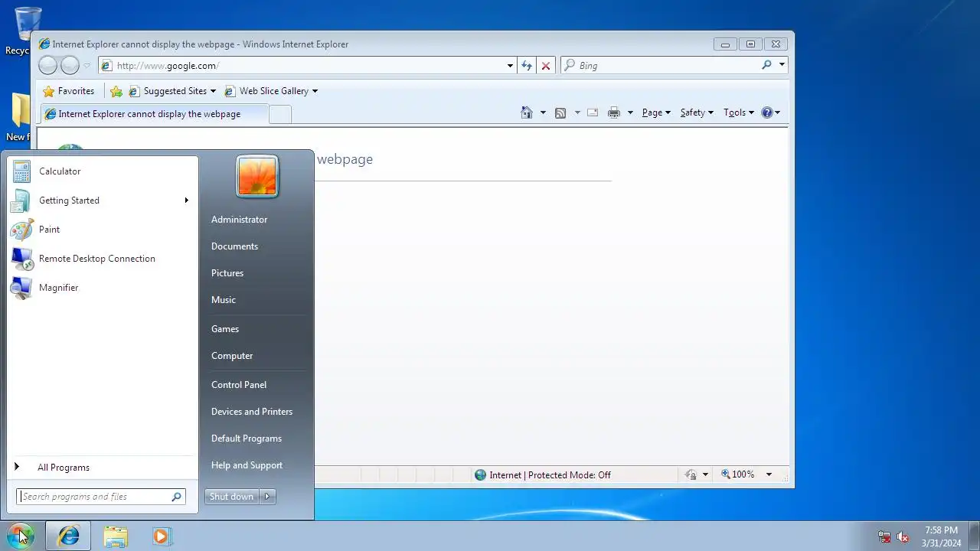Open the zoom level dropdown arrow

769,474
